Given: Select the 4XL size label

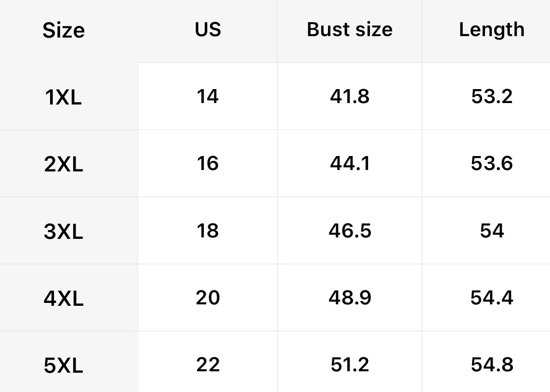Looking at the screenshot, I should (64, 299).
